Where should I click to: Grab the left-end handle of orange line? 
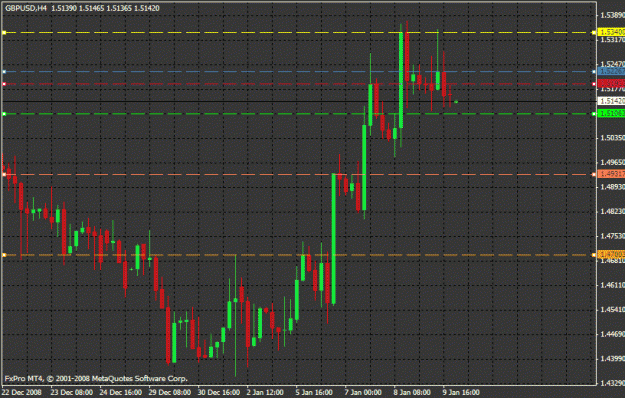tap(4, 255)
